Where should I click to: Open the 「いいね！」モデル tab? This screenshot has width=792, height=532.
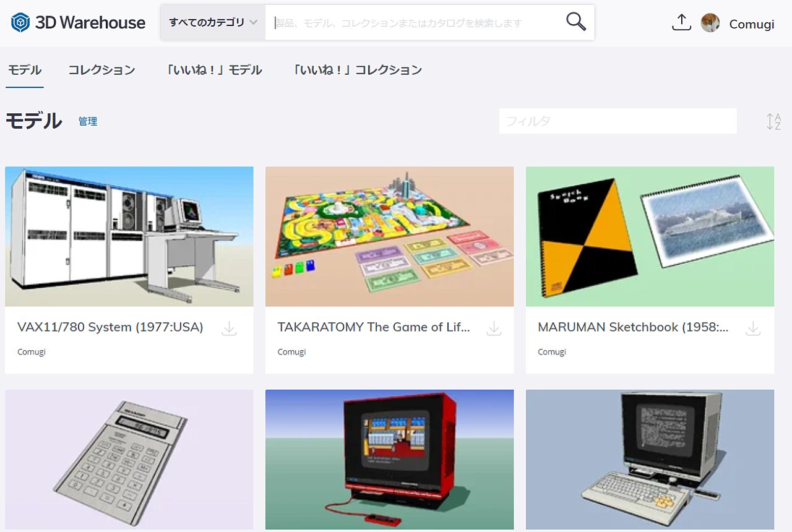click(214, 70)
